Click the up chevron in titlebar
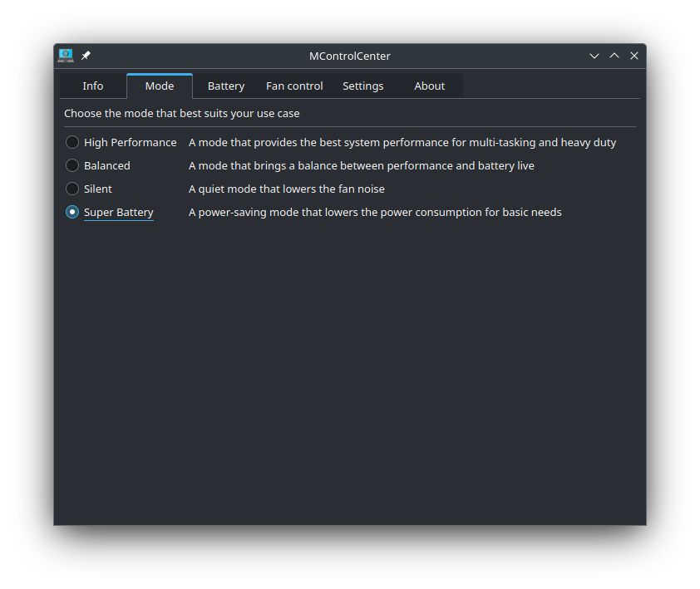The height and width of the screenshot is (589, 700). tap(614, 56)
